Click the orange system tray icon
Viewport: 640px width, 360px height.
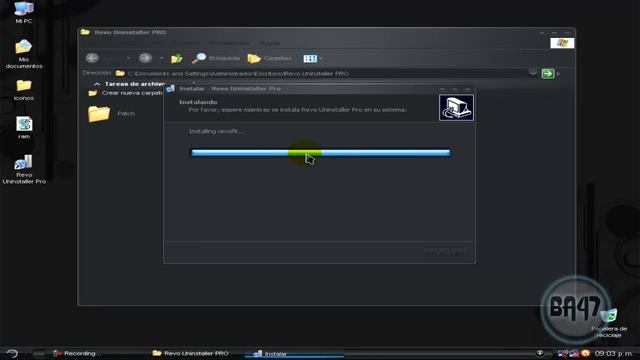coord(585,353)
